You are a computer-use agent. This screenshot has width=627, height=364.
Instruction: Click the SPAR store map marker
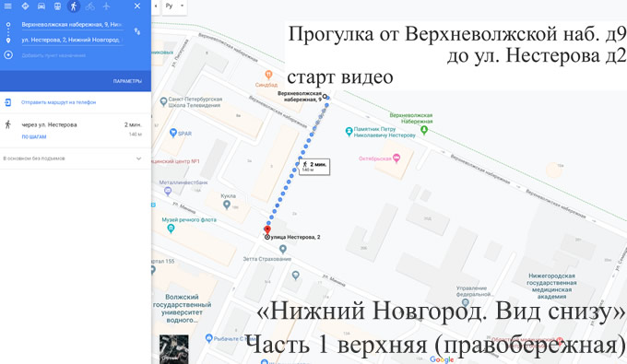[173, 133]
